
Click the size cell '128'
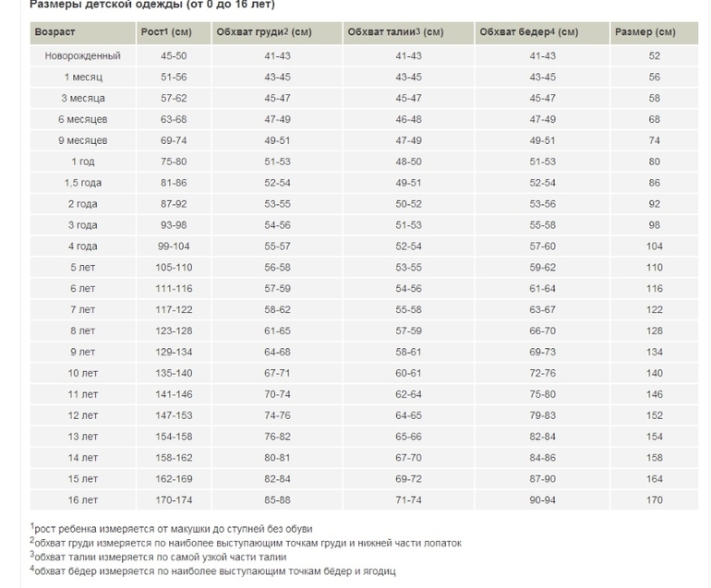tap(655, 331)
